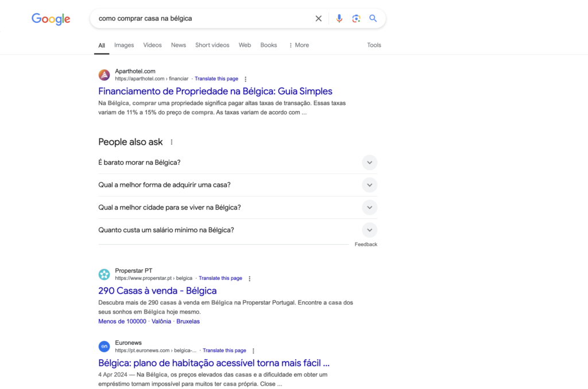The width and height of the screenshot is (588, 389).
Task: Expand "É barato morar na Bélgica?" question
Action: click(238, 163)
